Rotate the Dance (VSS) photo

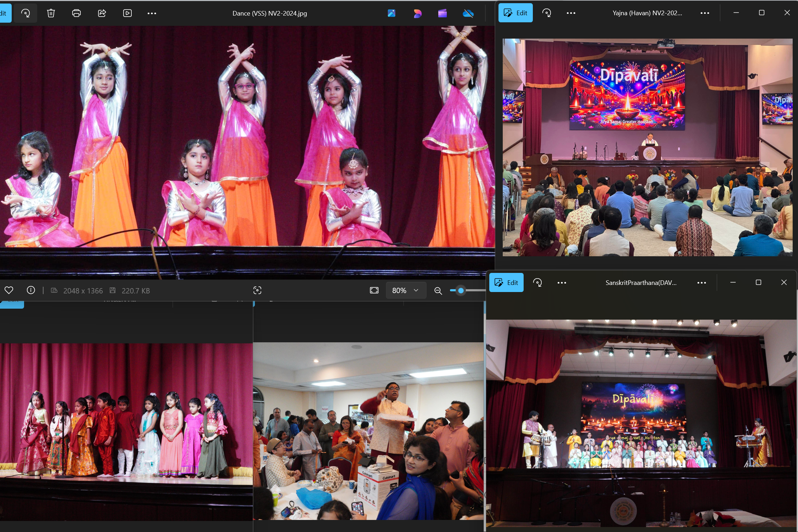[x=25, y=13]
